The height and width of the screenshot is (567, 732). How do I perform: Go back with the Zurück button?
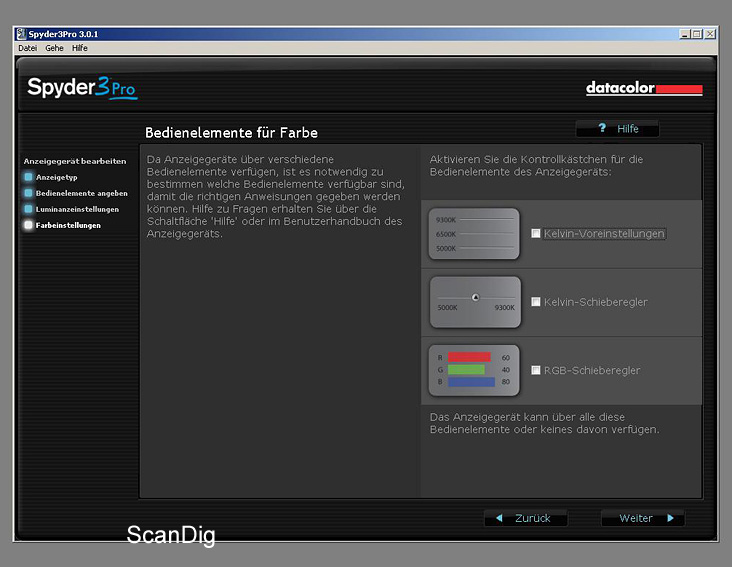click(526, 518)
